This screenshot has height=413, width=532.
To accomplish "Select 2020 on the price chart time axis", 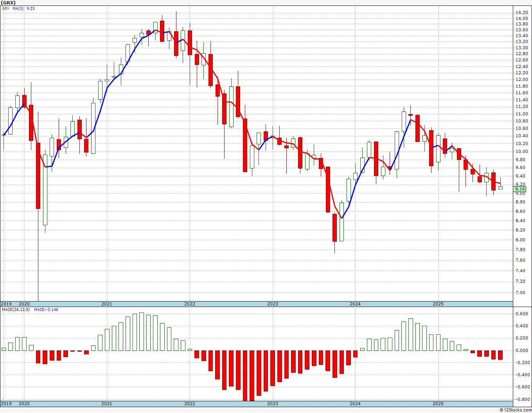I will pyautogui.click(x=24, y=304).
